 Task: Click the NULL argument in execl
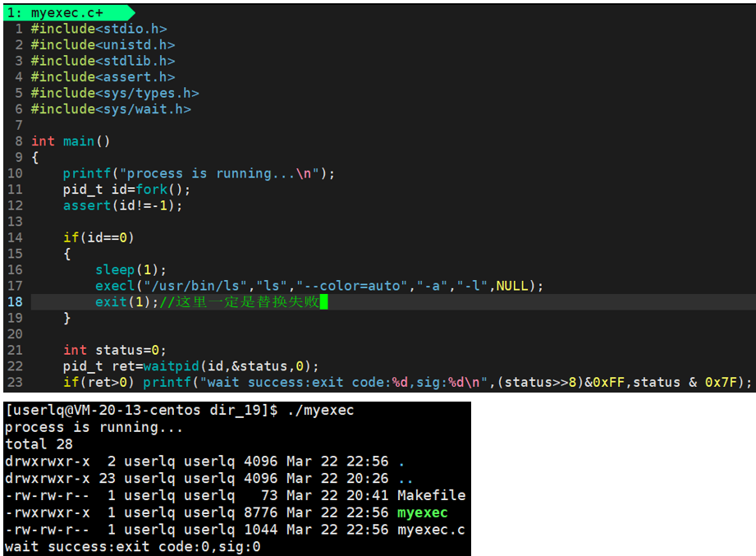pos(512,286)
